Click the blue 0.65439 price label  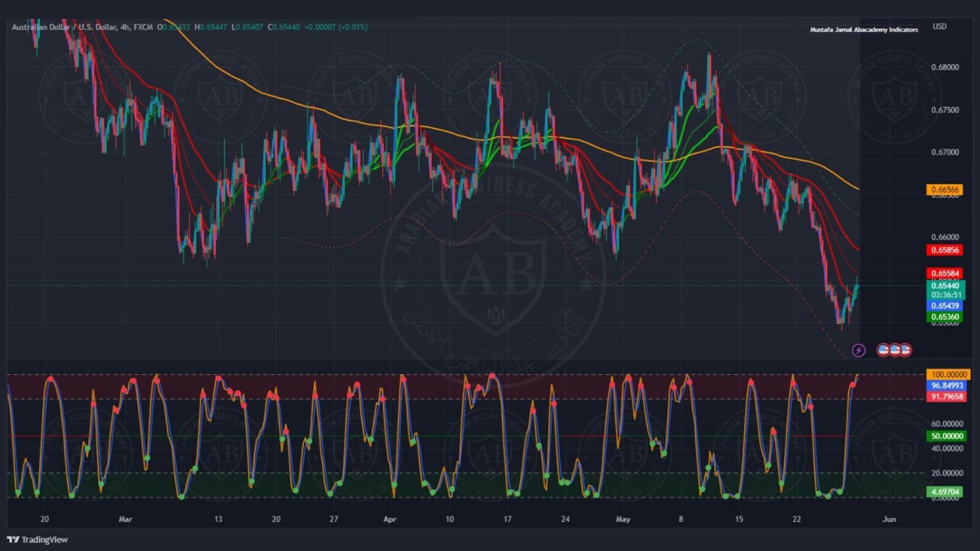point(945,306)
